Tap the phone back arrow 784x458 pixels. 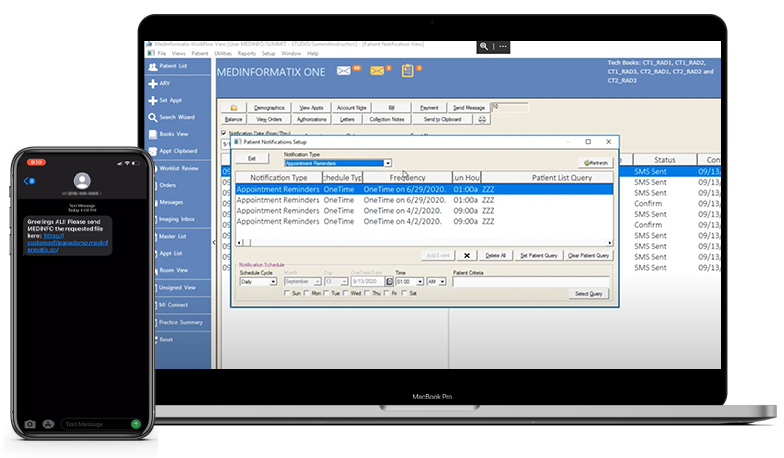pos(26,181)
